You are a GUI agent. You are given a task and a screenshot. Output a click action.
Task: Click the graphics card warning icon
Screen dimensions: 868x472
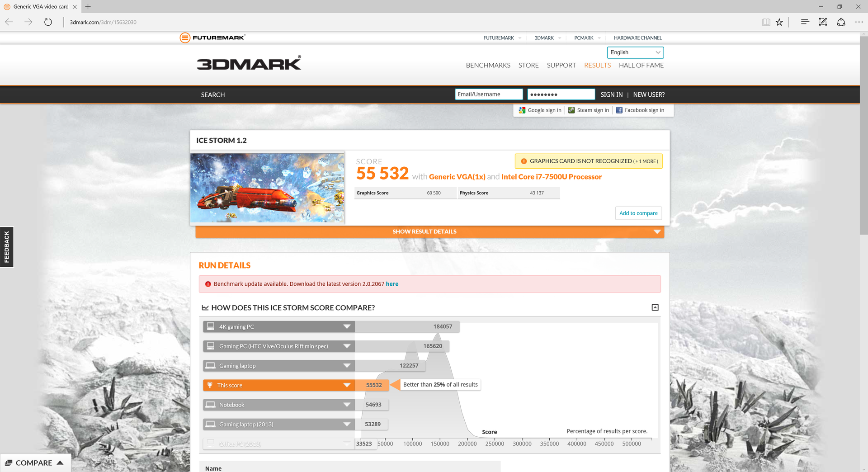(x=524, y=161)
